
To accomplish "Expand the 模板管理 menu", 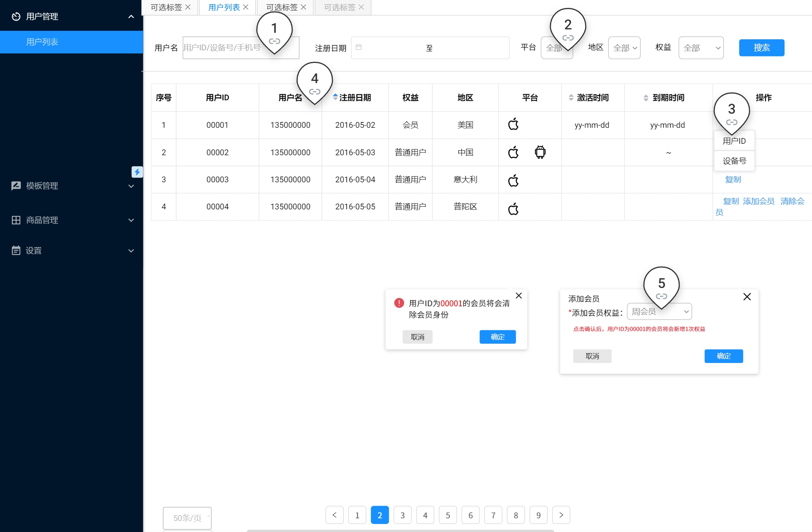I will point(131,186).
